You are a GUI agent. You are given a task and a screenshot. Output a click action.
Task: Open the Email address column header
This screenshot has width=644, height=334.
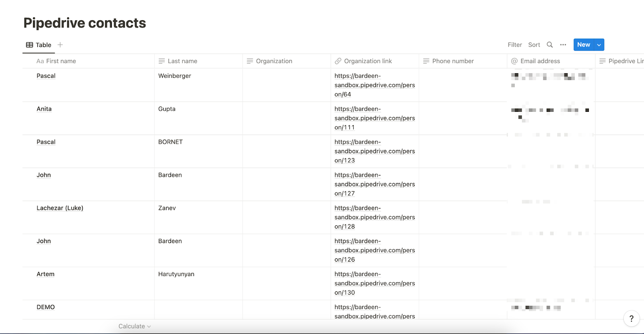click(x=551, y=61)
